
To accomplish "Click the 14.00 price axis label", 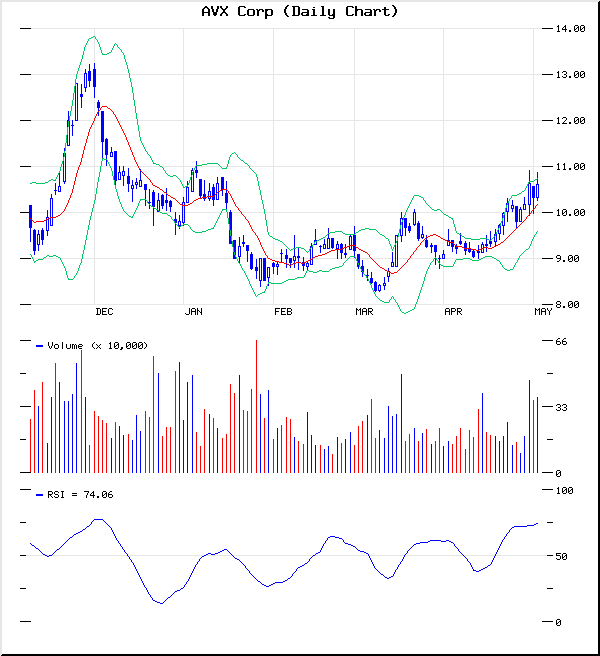I will (x=570, y=28).
